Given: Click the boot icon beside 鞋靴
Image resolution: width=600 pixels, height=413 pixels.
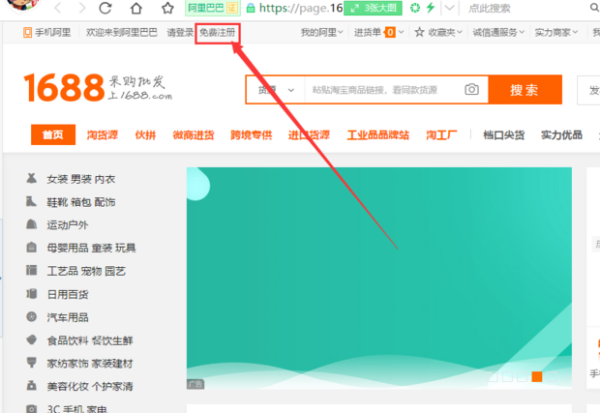Looking at the screenshot, I should pyautogui.click(x=31, y=201).
